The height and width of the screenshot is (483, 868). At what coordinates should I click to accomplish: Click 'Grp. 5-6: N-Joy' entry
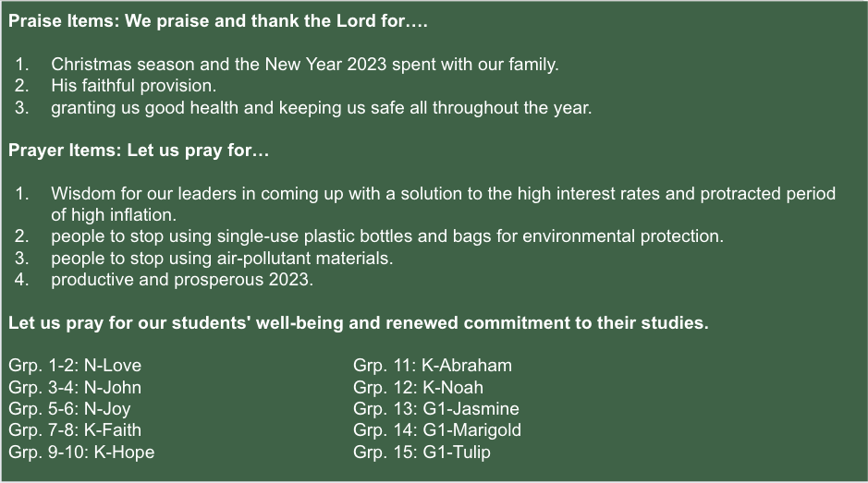pyautogui.click(x=69, y=409)
